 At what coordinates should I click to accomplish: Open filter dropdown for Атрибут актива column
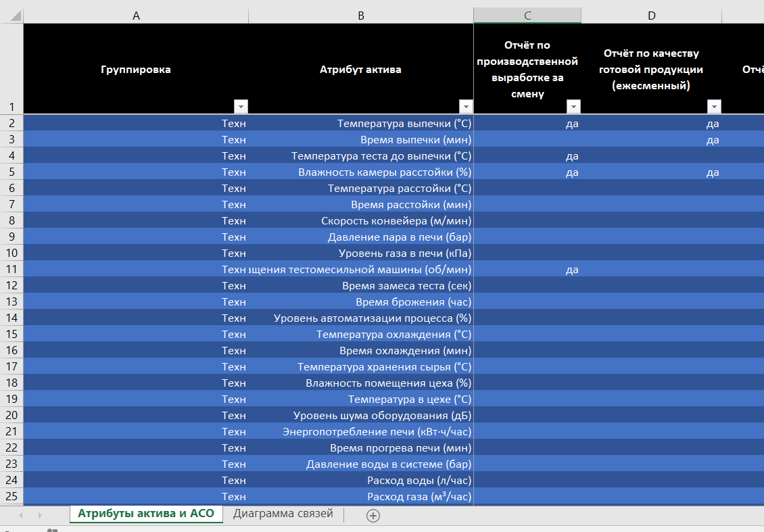tap(466, 106)
